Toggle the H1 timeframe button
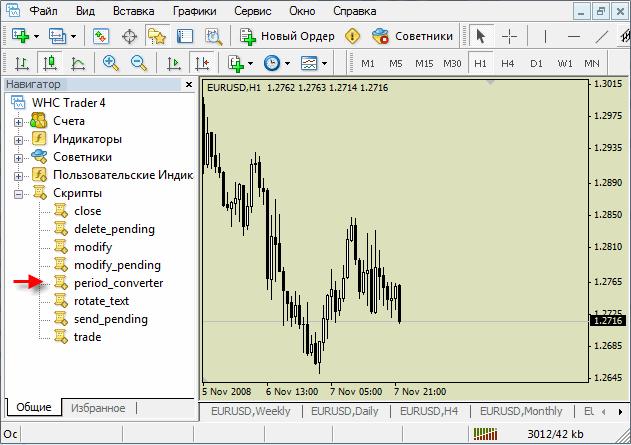Viewport: 631px width, 445px height. 480,63
